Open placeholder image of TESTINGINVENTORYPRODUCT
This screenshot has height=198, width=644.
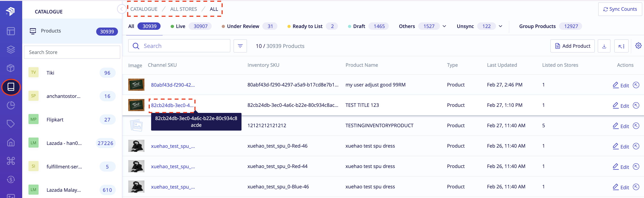tap(136, 125)
